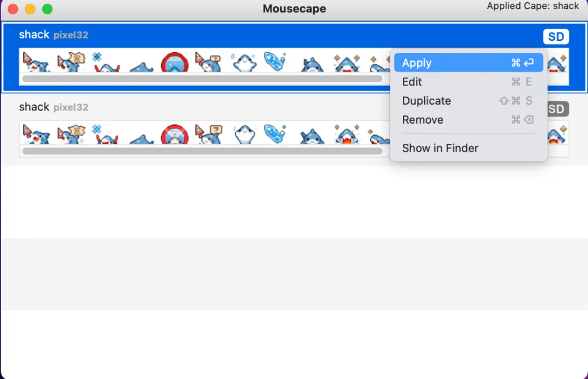Image resolution: width=588 pixels, height=379 pixels.
Task: Select the snowflake shark cursor in the highlighted cape
Action: point(106,62)
